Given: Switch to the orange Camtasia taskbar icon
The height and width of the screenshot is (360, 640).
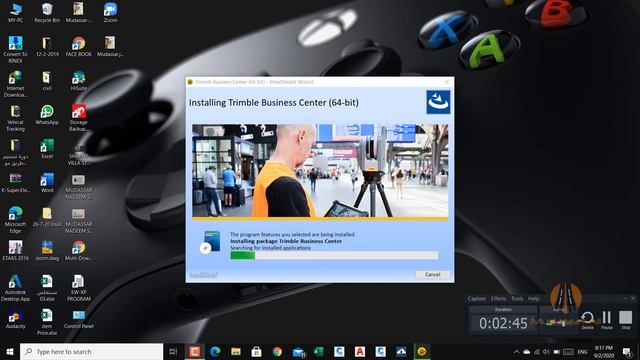Looking at the screenshot, I should (x=195, y=351).
